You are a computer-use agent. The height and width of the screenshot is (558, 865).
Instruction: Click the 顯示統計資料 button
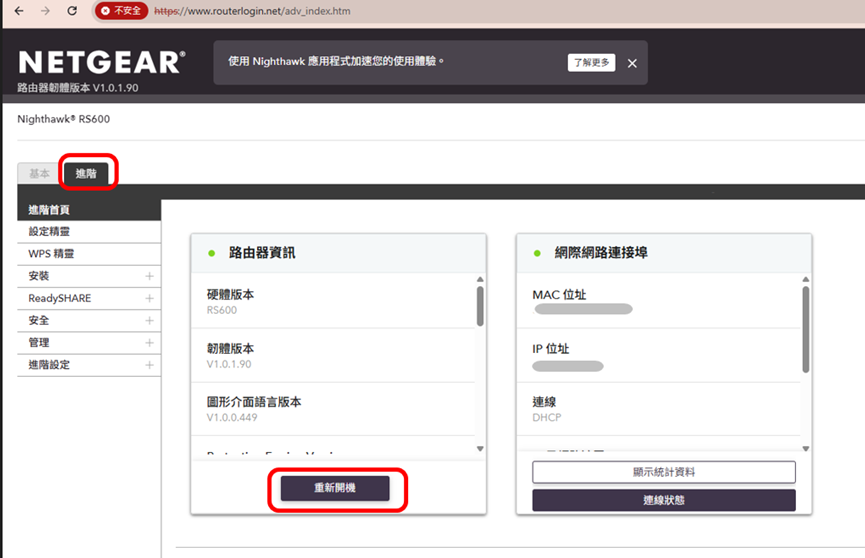click(664, 472)
